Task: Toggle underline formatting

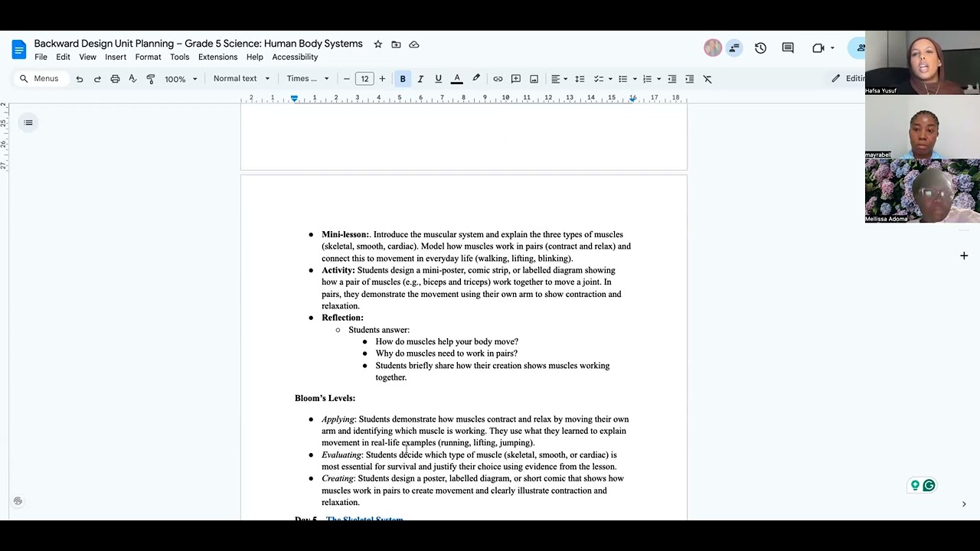Action: [438, 79]
